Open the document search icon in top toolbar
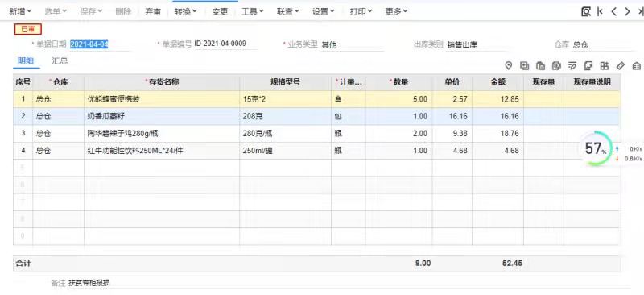 [586, 11]
